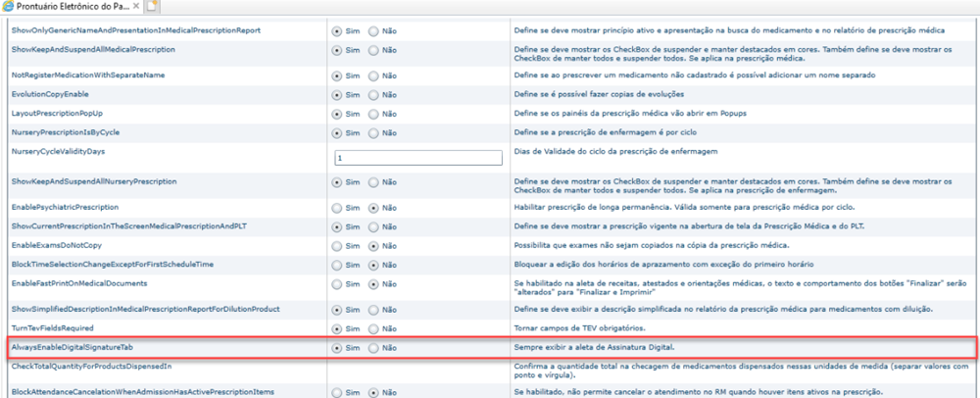This screenshot has width=980, height=398.
Task: Select Sim for BlockAttendanceCancelationWhenAdmissionHasActivePrescriptionItems
Action: coord(337,393)
